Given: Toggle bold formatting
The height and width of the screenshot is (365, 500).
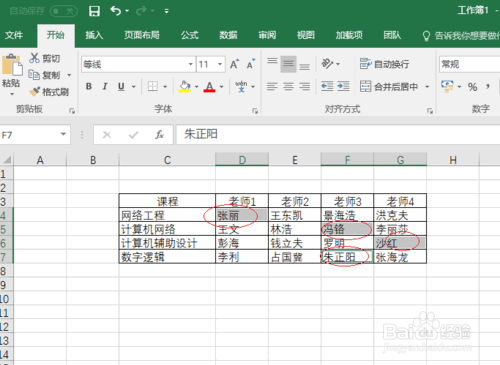Looking at the screenshot, I should coord(89,86).
